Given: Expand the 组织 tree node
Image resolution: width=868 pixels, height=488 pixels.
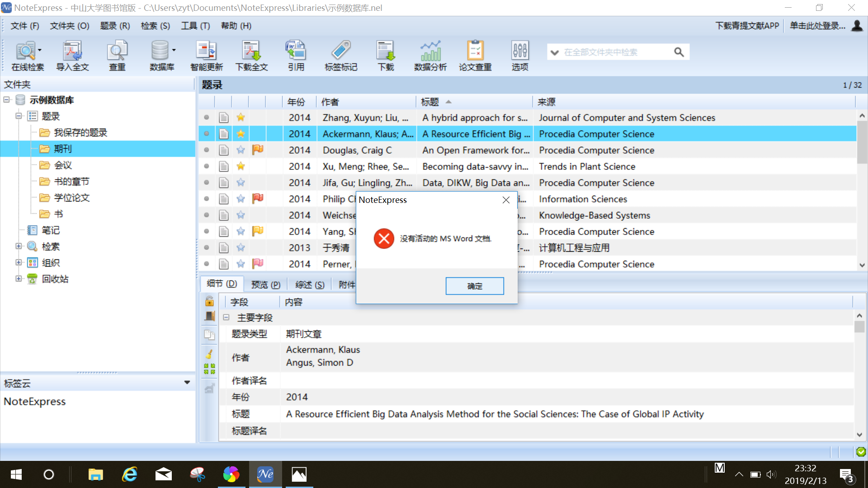Looking at the screenshot, I should click(x=19, y=262).
